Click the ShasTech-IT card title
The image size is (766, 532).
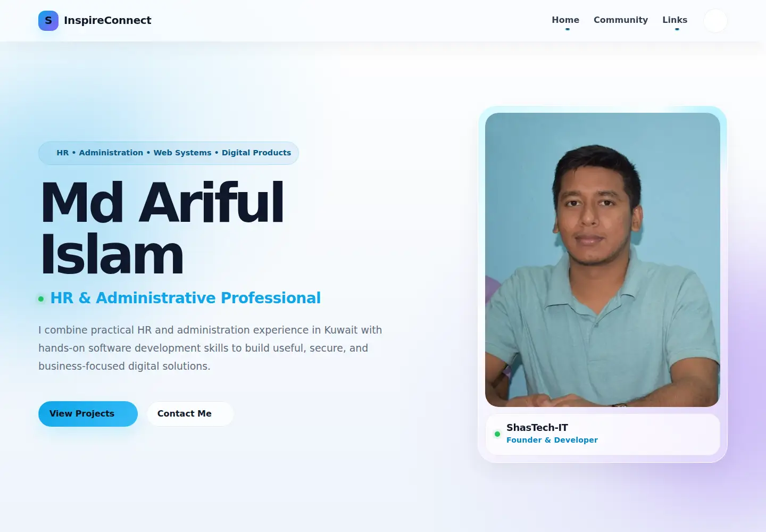click(x=537, y=428)
